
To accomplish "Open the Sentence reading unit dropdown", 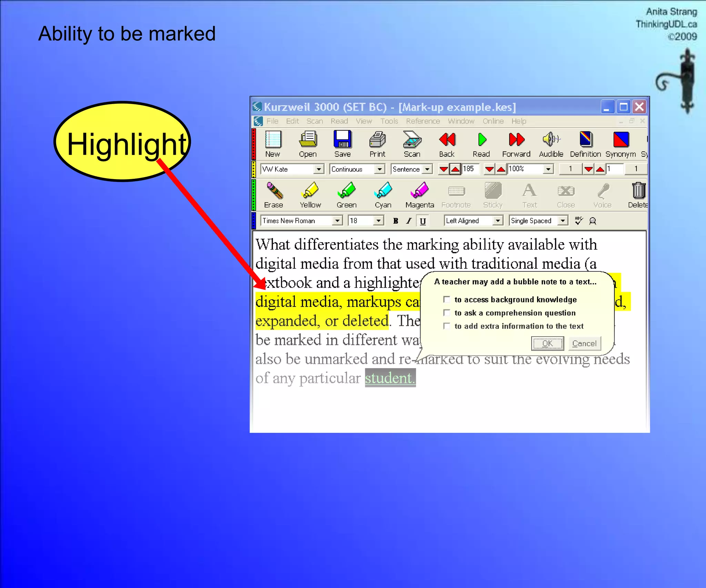I will point(427,169).
